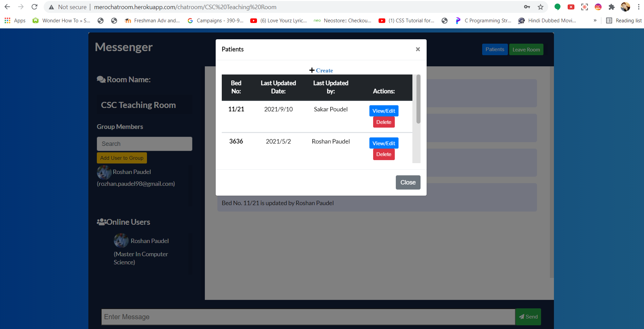This screenshot has width=644, height=329.
Task: Click the Group Members search field
Action: click(x=145, y=144)
